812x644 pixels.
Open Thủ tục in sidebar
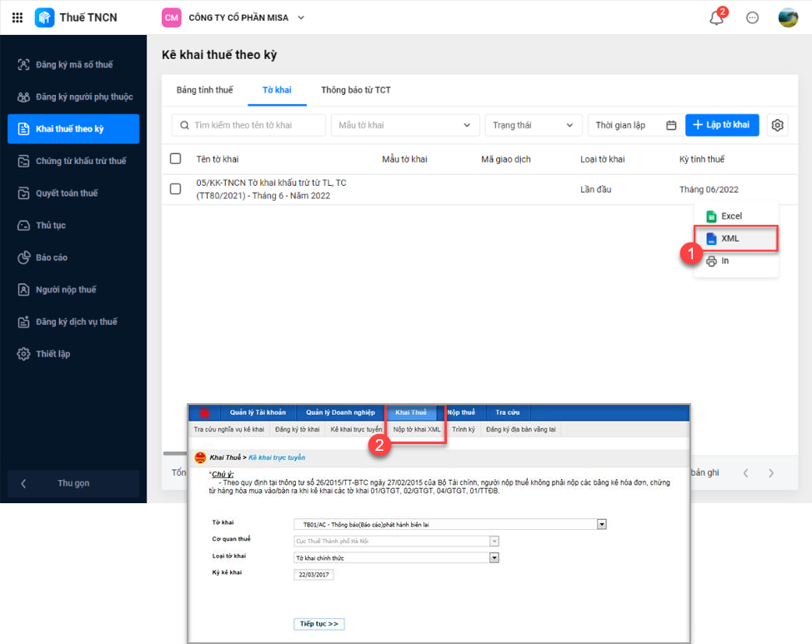73,225
